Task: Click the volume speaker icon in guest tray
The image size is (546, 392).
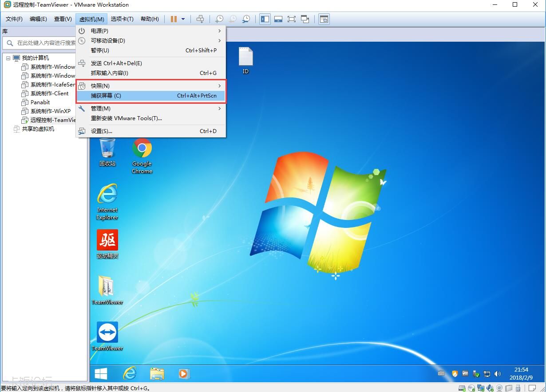Action: click(497, 374)
